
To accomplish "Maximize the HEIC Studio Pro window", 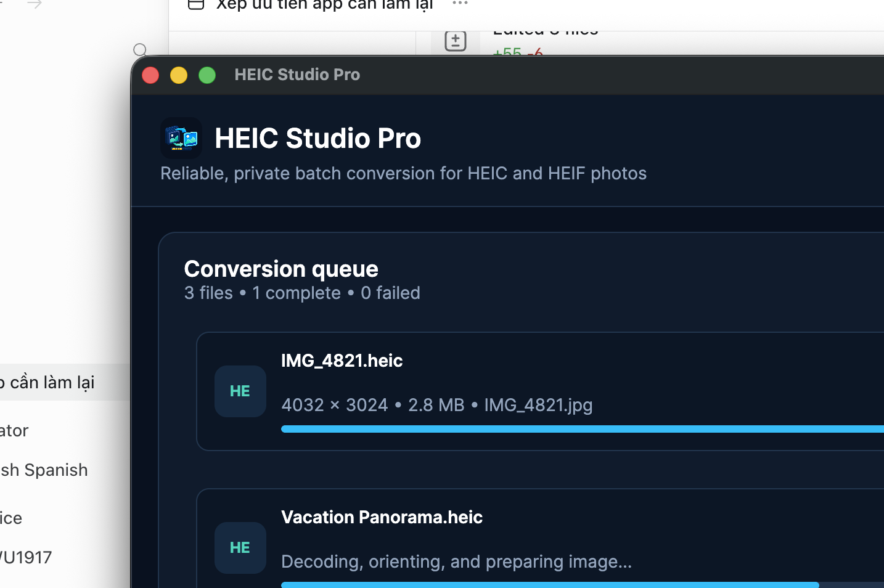I will click(x=207, y=75).
